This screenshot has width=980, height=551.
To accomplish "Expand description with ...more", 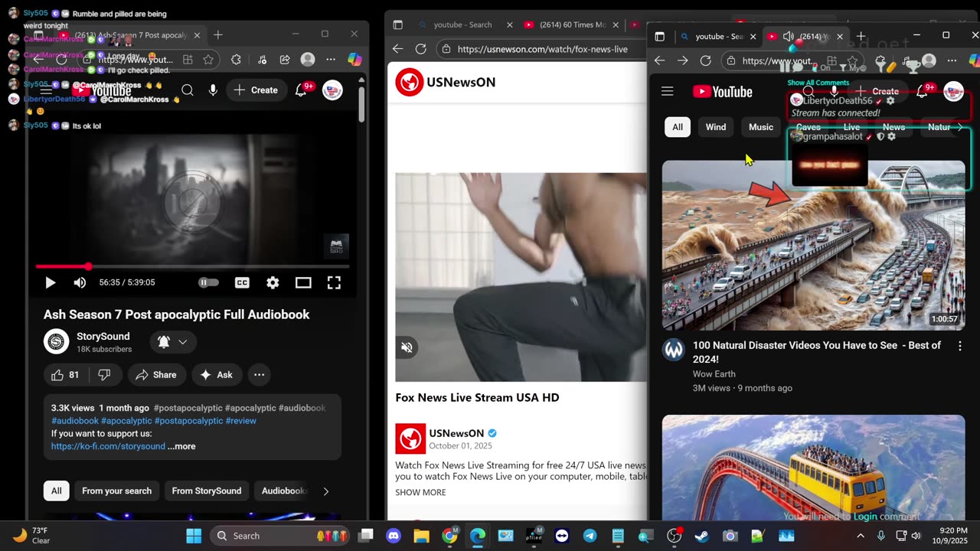I will click(181, 446).
